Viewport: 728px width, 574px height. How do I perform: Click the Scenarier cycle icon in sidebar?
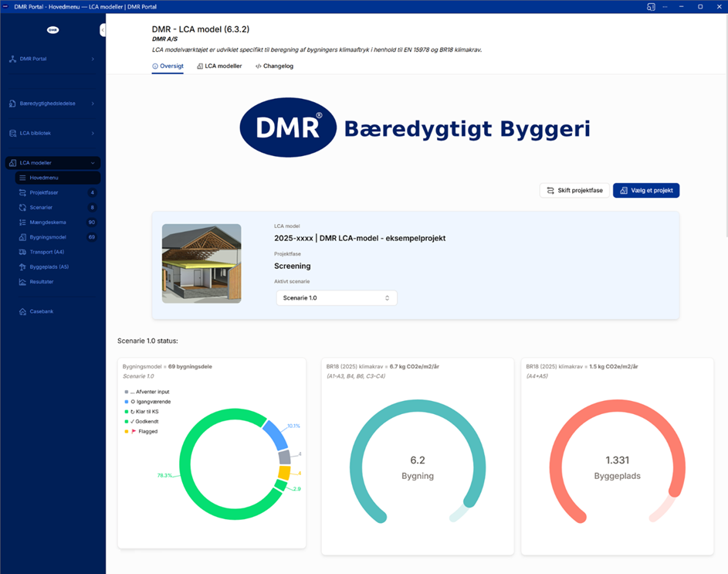click(x=22, y=207)
